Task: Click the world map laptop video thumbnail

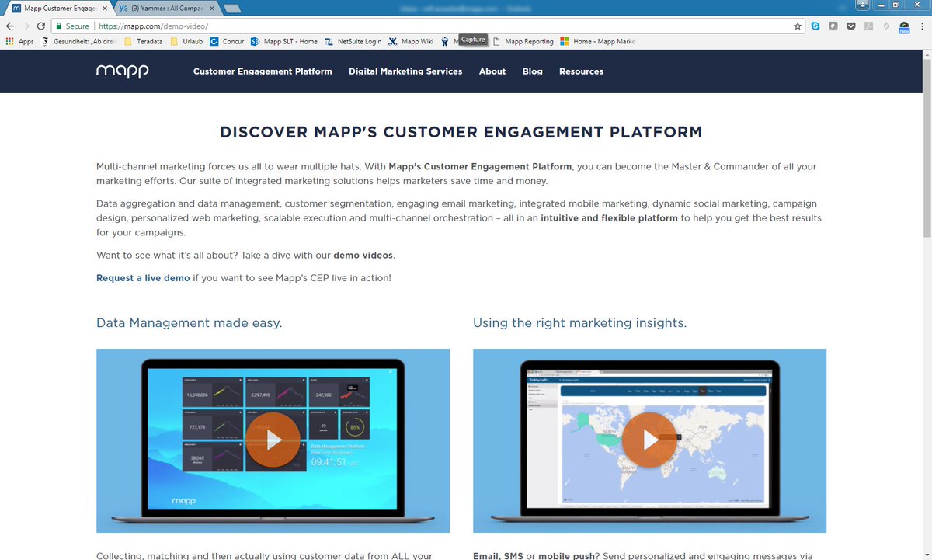Action: coord(649,440)
